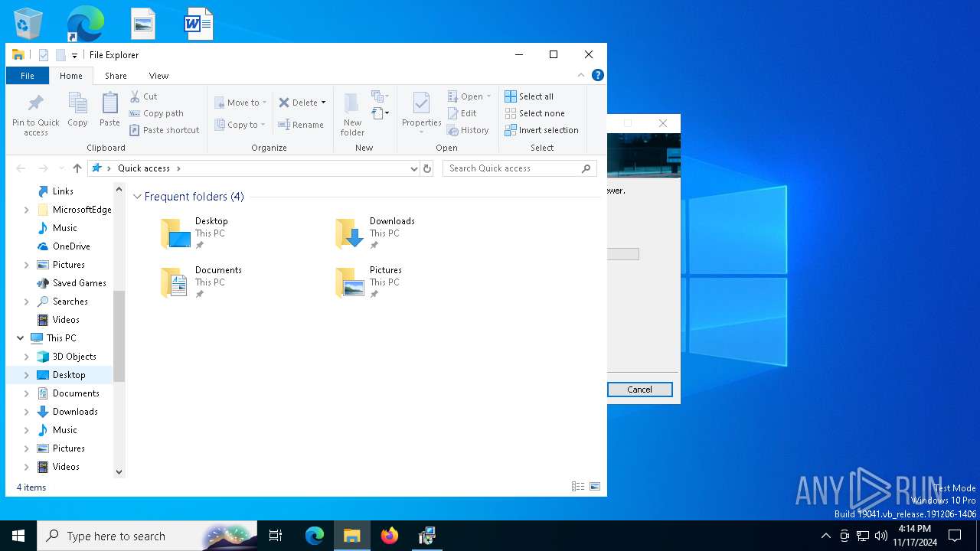Expand the Searches tree node
This screenshot has height=551, width=980.
click(27, 302)
